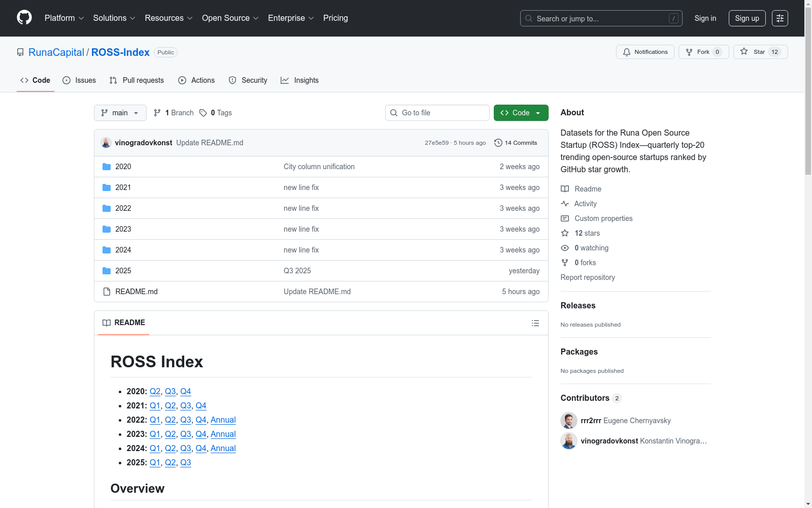The width and height of the screenshot is (812, 508).
Task: Open commit hash 27e5e59
Action: click(437, 143)
